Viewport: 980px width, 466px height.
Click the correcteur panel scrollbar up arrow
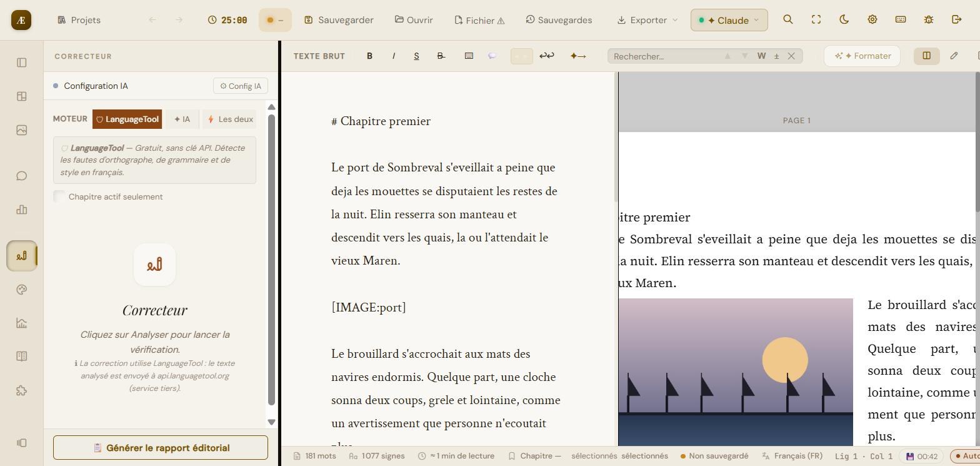[271, 107]
